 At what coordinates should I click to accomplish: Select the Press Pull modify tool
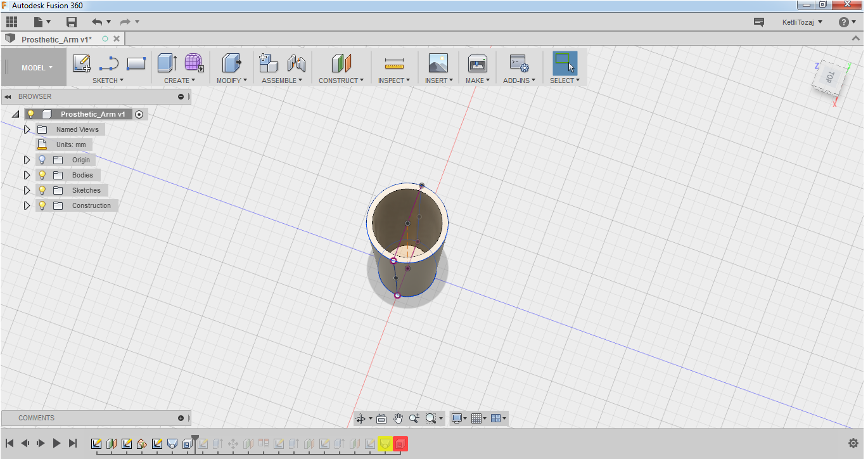pos(232,63)
